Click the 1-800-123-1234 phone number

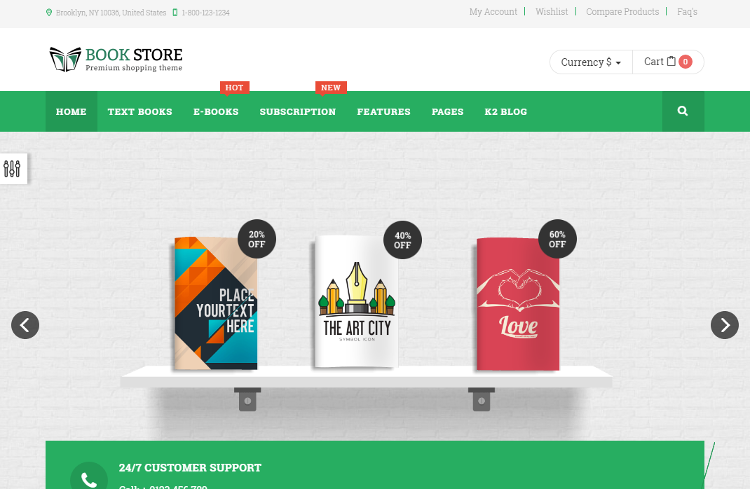click(x=205, y=13)
